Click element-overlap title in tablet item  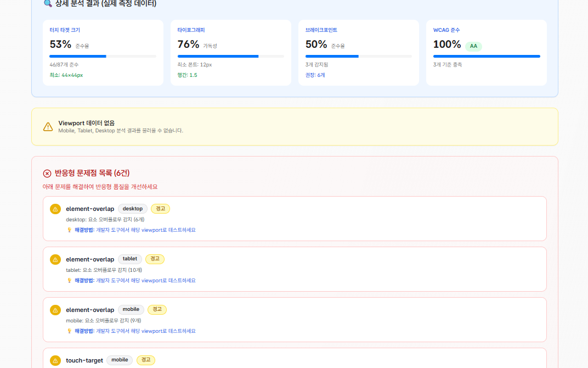tap(90, 259)
